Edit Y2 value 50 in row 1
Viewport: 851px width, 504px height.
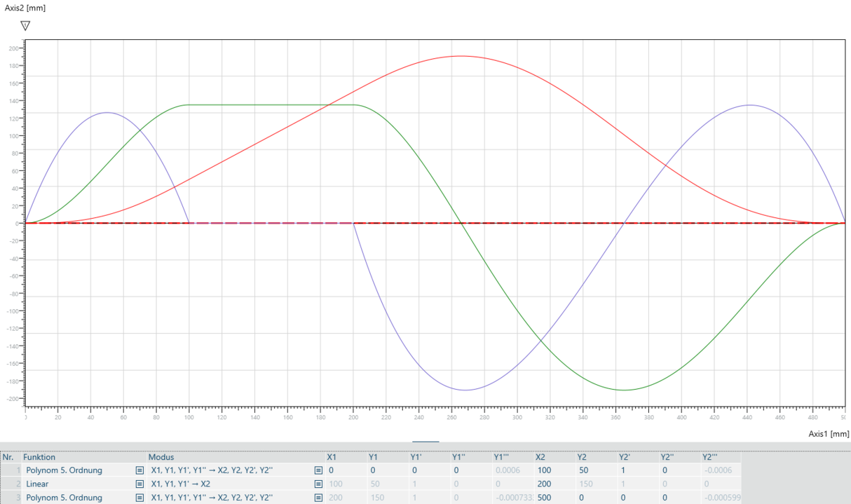(x=583, y=470)
